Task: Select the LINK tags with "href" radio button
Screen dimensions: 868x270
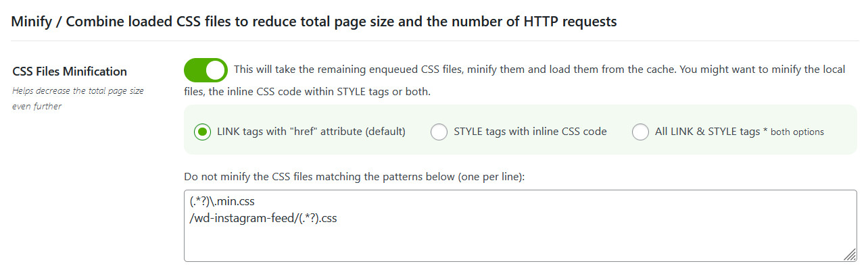Action: 203,132
